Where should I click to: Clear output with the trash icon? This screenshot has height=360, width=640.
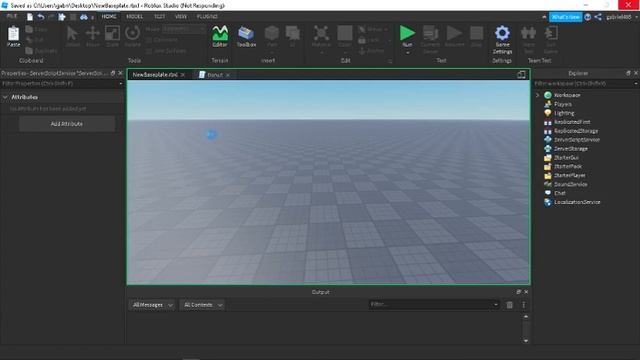(509, 305)
